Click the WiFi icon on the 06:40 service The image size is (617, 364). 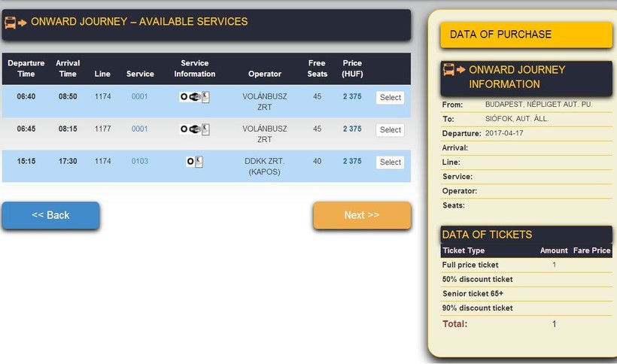pyautogui.click(x=194, y=97)
